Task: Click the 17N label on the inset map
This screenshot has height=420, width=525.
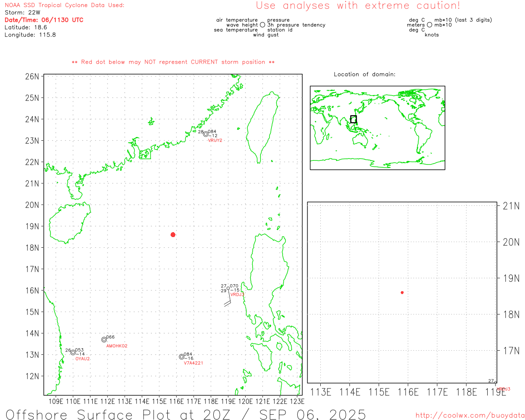Action: tap(511, 351)
